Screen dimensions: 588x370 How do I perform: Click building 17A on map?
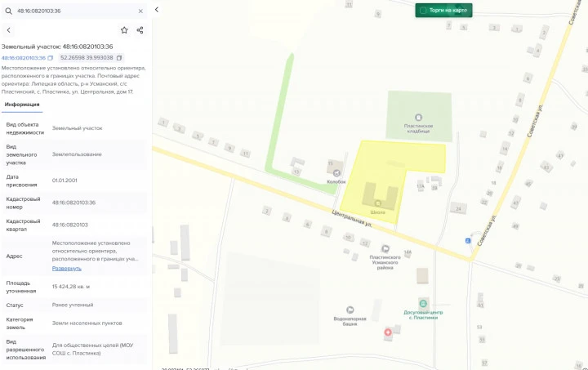[421, 186]
